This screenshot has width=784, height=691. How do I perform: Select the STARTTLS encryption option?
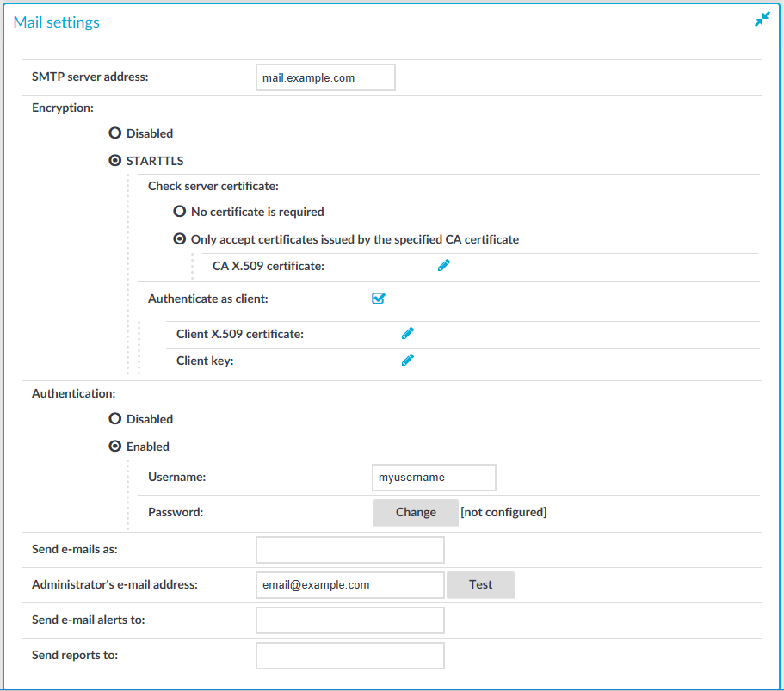click(115, 161)
